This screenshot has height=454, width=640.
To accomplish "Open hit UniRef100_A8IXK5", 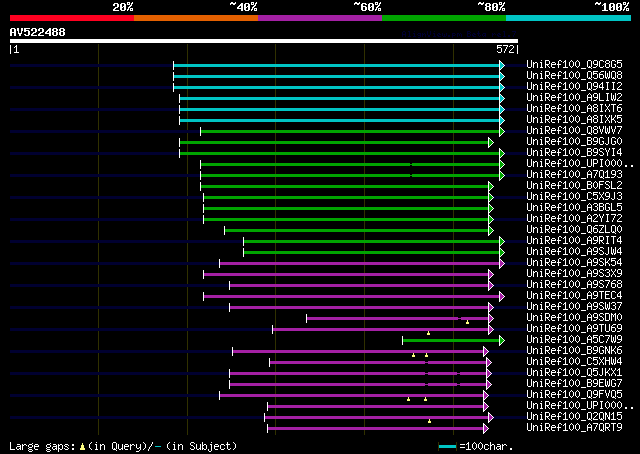I will pyautogui.click(x=574, y=119).
